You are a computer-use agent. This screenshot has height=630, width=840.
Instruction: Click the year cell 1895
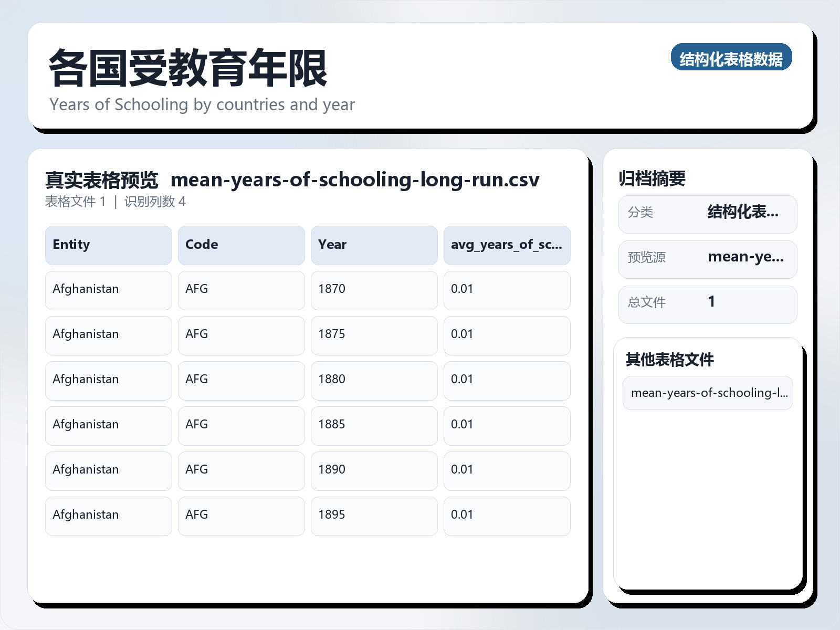click(x=374, y=516)
